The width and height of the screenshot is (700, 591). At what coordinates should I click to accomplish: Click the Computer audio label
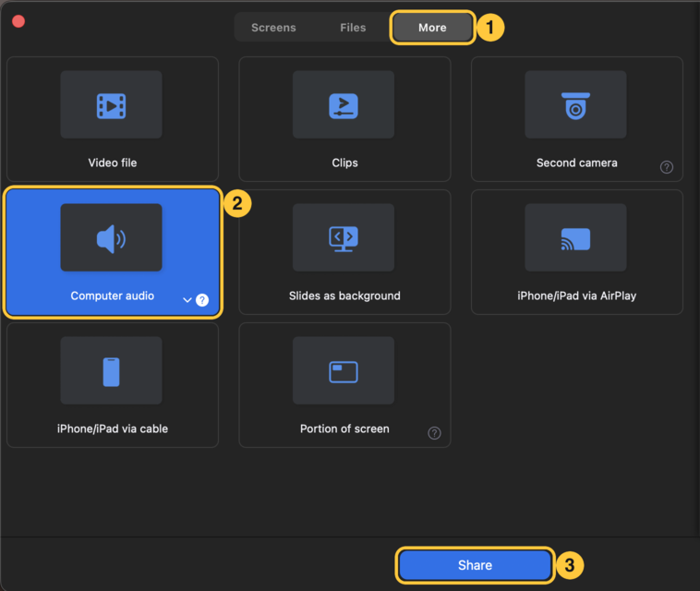(x=113, y=295)
